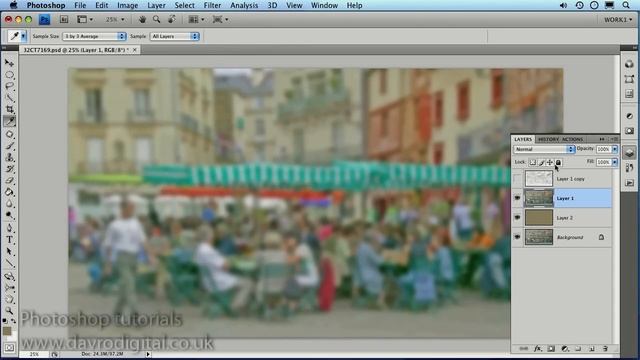Open the Sample All Layers dropdown
Screen dimensions: 640x360
tap(175, 36)
